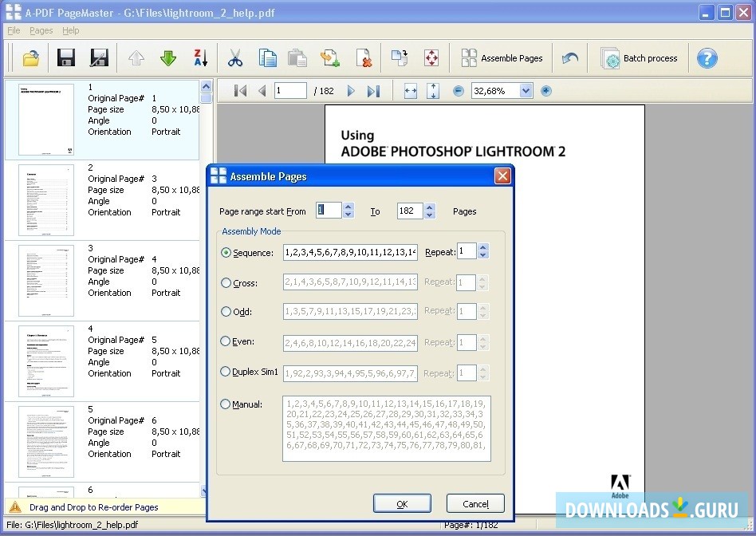This screenshot has height=536, width=756.
Task: Close the Assemble Pages dialog
Action: point(502,176)
